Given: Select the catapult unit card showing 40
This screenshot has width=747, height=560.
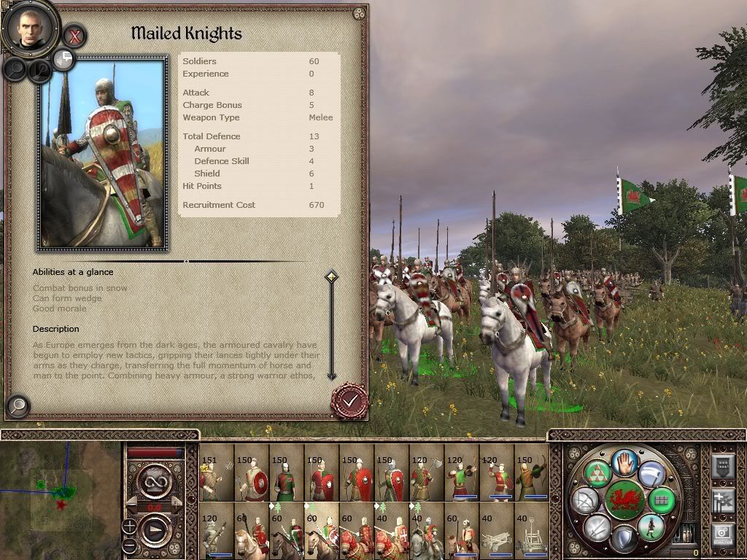Looking at the screenshot, I should [x=497, y=531].
